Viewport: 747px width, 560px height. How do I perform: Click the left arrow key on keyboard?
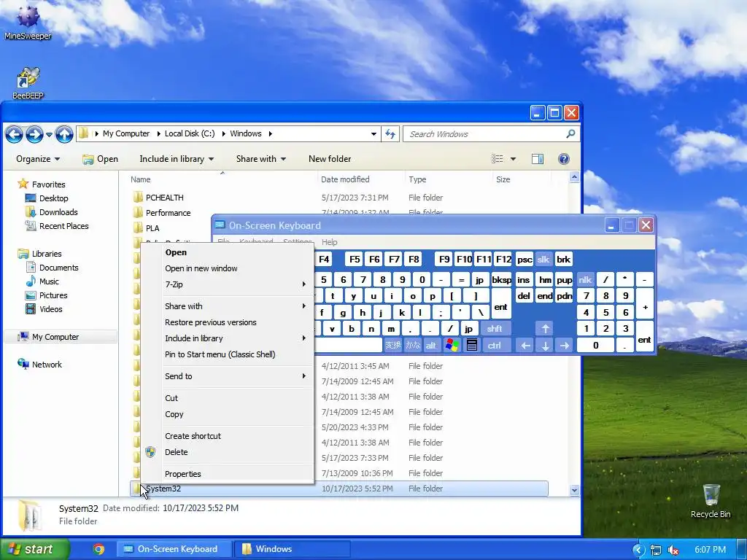coord(525,346)
